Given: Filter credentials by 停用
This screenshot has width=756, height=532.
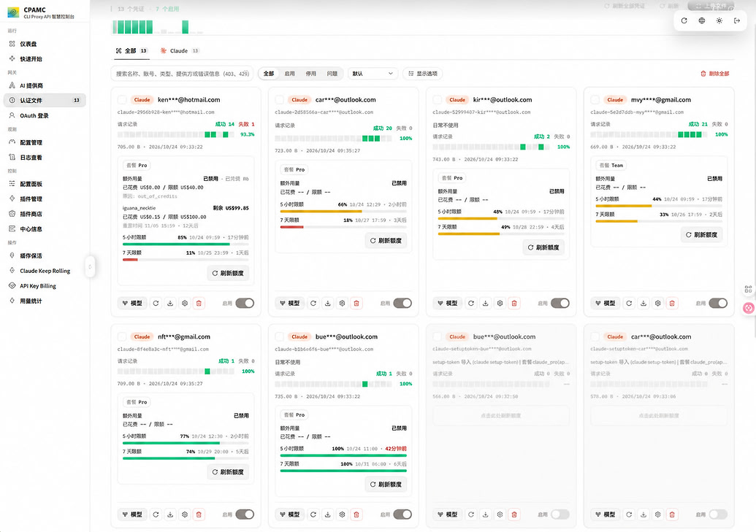Looking at the screenshot, I should (x=311, y=74).
